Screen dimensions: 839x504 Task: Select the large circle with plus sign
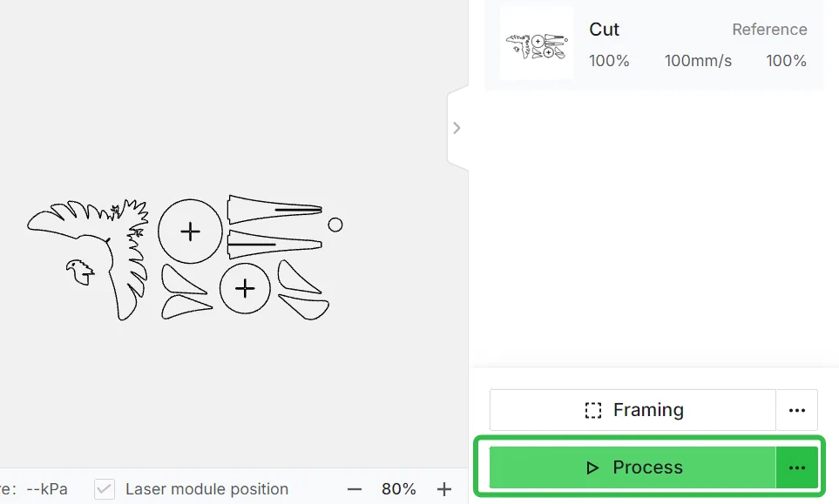pyautogui.click(x=190, y=232)
